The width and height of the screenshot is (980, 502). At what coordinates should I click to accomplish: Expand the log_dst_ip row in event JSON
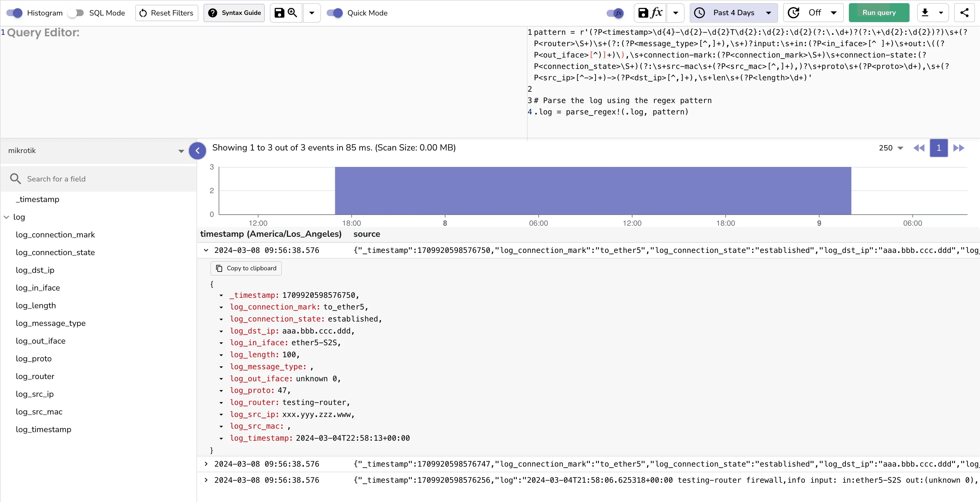click(222, 331)
